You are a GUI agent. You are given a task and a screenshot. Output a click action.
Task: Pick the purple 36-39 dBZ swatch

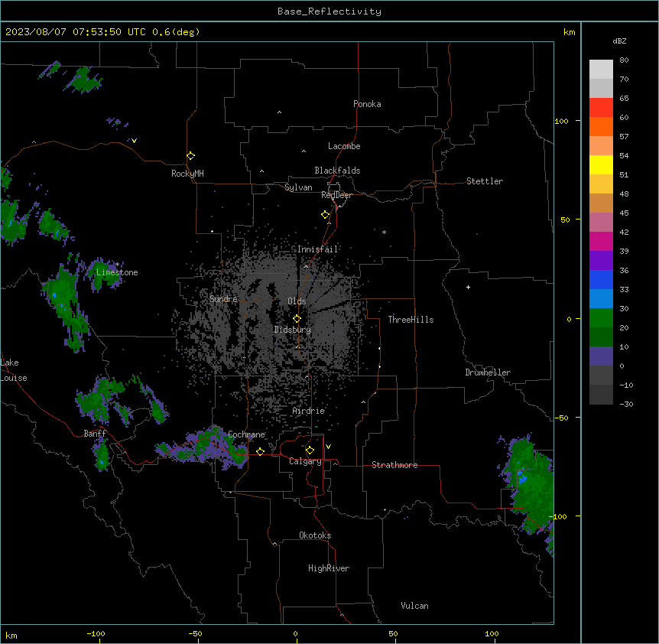tap(601, 260)
